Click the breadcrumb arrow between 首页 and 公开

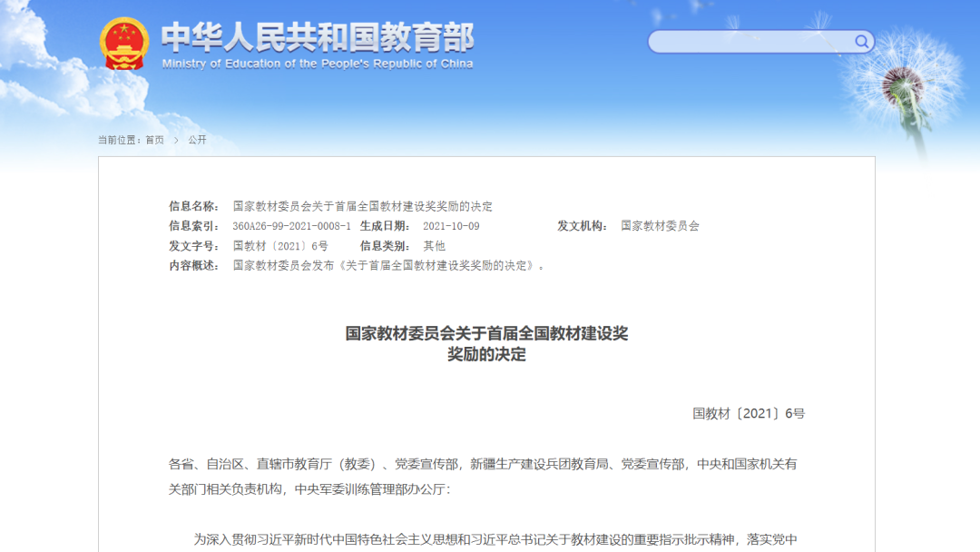tap(176, 140)
